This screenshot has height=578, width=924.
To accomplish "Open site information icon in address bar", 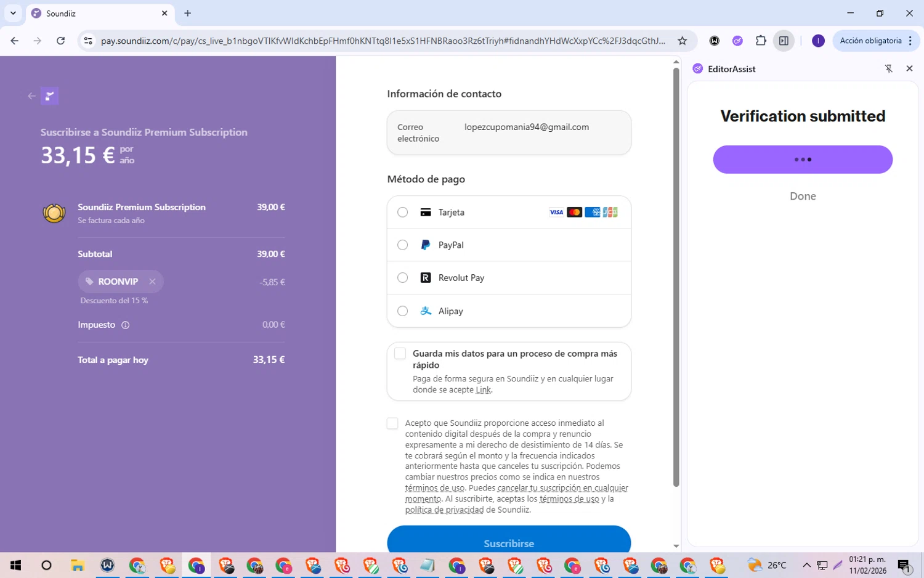I will tap(88, 41).
